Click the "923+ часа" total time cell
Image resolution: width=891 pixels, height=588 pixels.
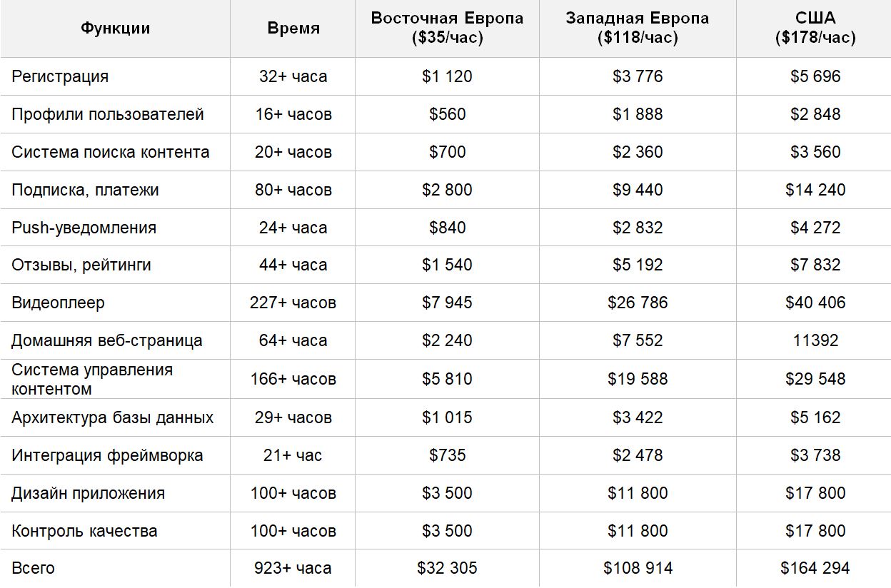293,568
